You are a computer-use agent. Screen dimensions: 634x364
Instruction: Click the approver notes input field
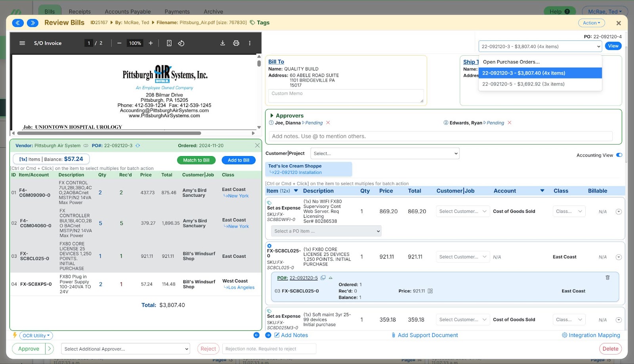coord(441,136)
